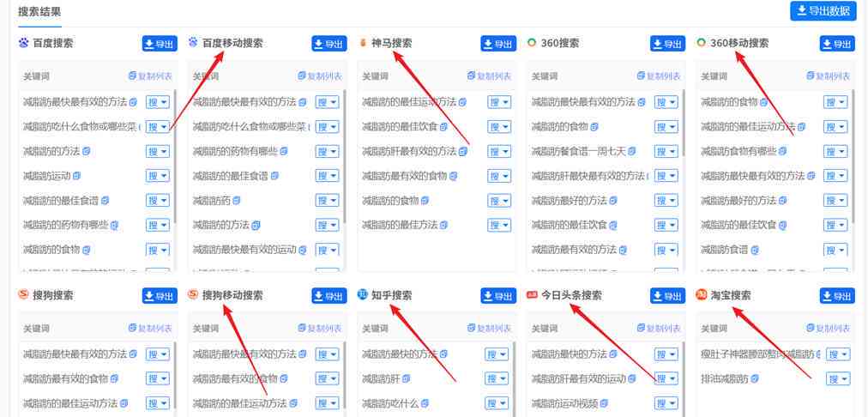This screenshot has width=868, height=417.
Task: Click the 知乎搜索 list vertical scrollbar
Action: coord(514,378)
